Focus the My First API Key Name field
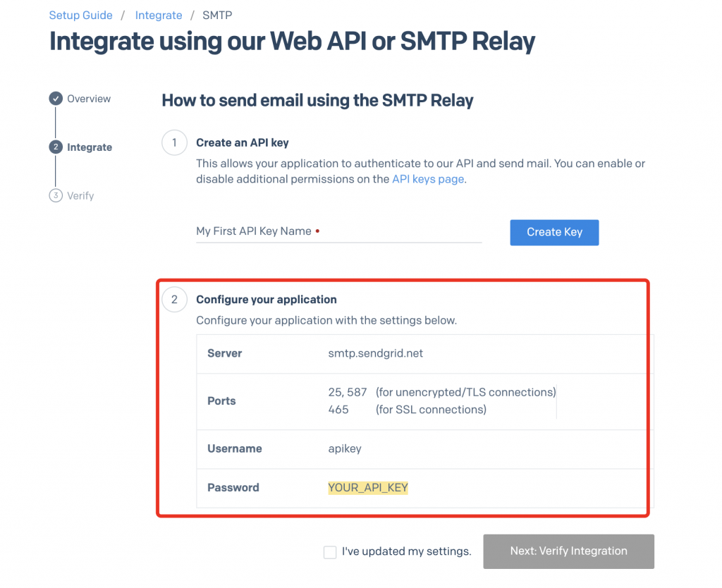 click(x=338, y=231)
